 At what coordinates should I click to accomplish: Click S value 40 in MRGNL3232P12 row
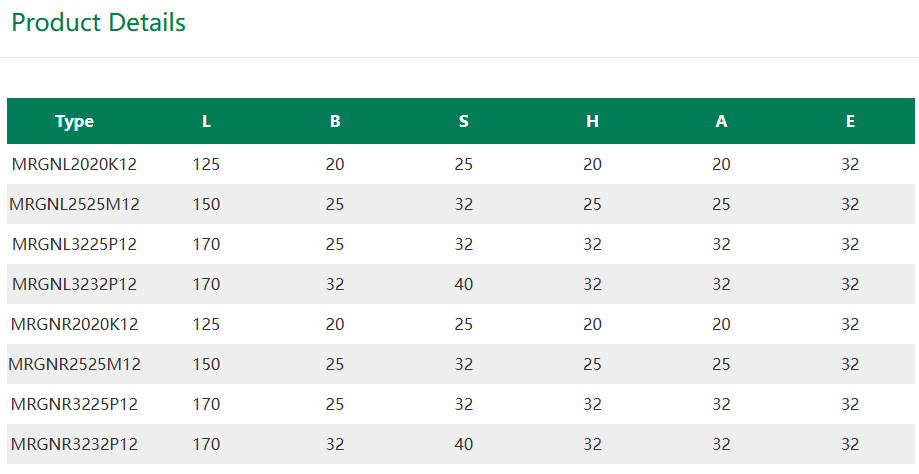(464, 284)
